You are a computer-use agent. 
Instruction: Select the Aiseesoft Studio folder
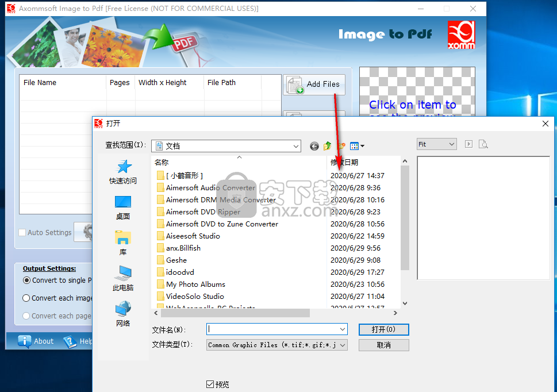189,236
